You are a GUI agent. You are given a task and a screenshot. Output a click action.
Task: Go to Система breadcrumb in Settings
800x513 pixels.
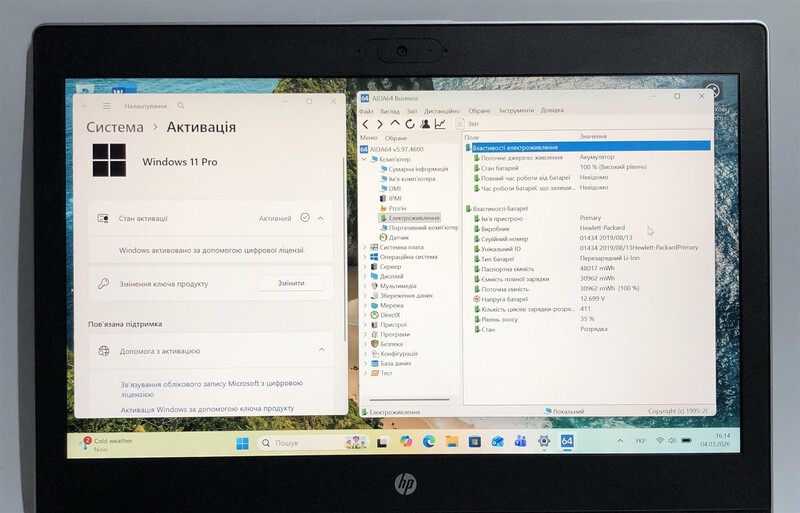115,127
